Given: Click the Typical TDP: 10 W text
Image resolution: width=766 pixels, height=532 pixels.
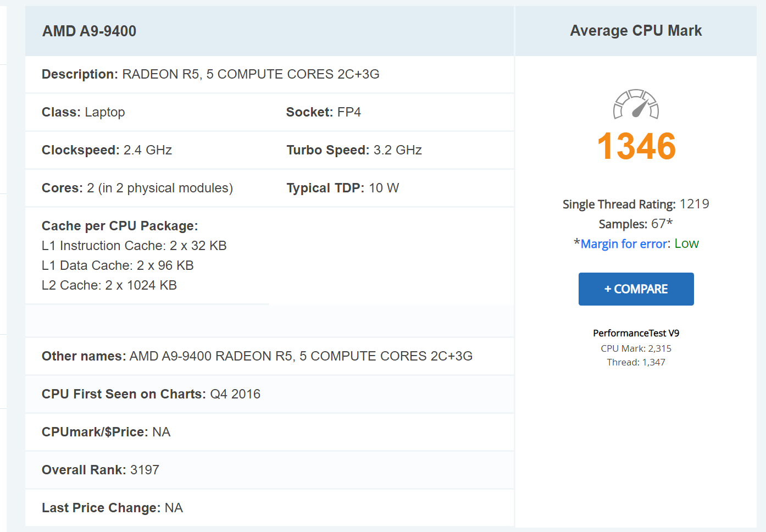Looking at the screenshot, I should [343, 188].
